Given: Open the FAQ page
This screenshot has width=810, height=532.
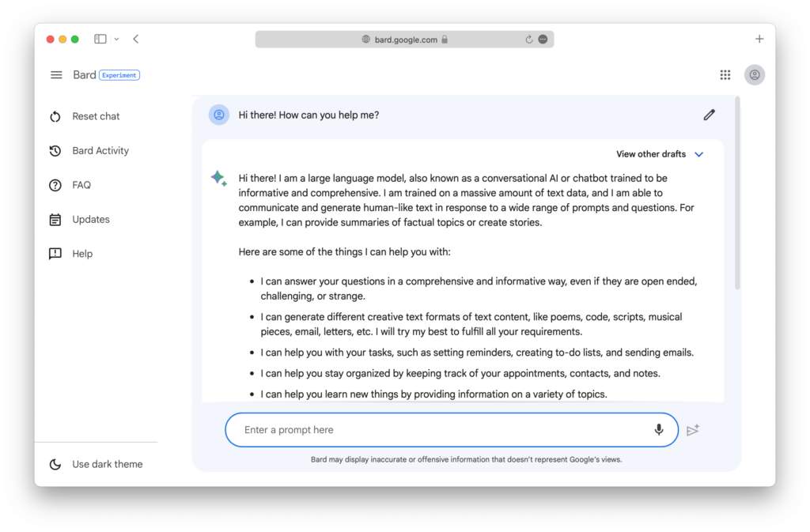Looking at the screenshot, I should pos(70,185).
